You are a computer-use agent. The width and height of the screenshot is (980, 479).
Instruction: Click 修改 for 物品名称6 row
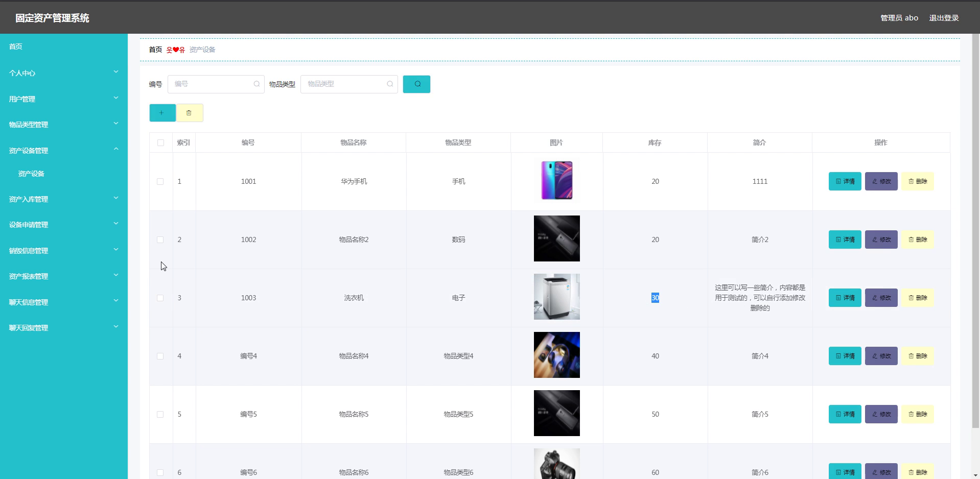[x=881, y=472]
